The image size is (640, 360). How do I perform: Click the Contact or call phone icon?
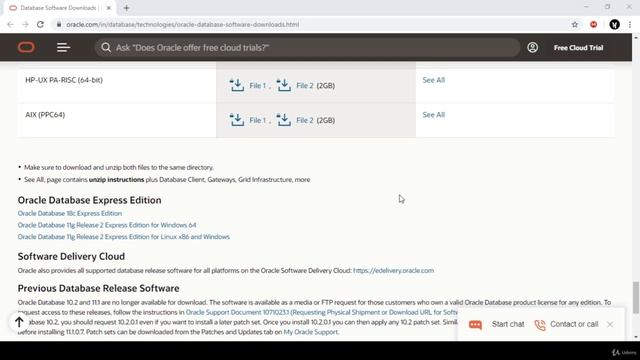point(540,325)
